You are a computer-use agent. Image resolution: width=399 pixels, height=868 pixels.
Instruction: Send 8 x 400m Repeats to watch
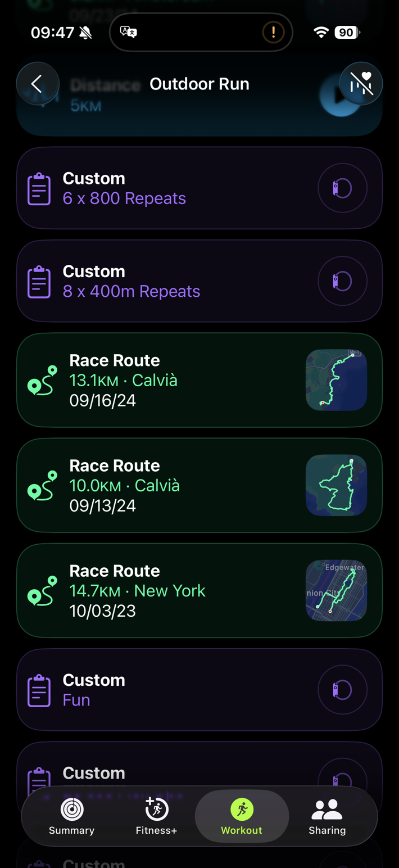pyautogui.click(x=342, y=282)
